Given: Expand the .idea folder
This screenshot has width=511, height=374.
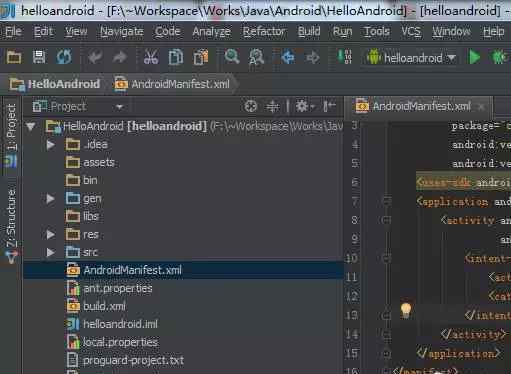Looking at the screenshot, I should 51,145.
